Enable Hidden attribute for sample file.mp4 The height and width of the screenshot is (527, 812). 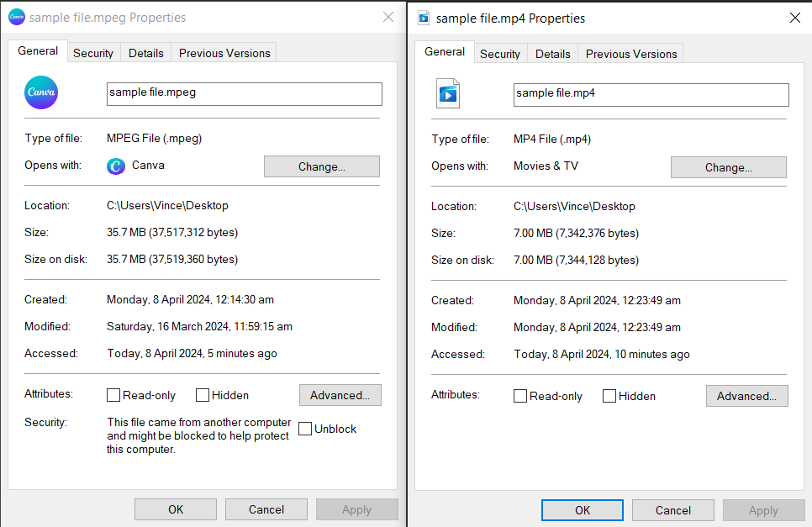(610, 396)
